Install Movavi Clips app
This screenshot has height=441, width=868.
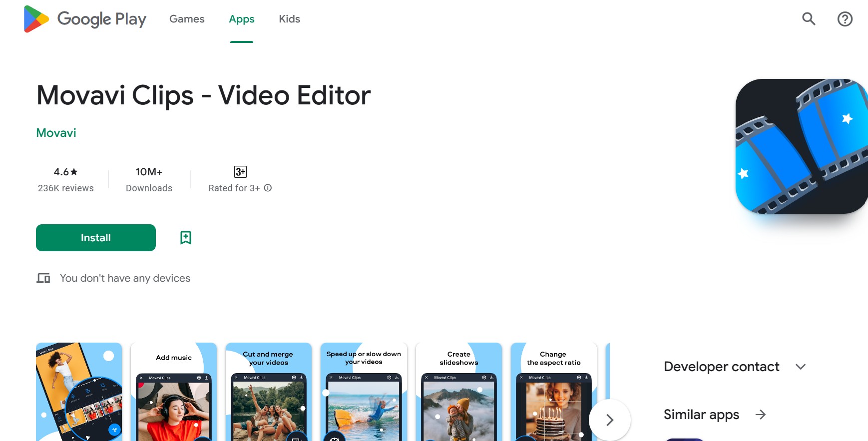tap(96, 238)
